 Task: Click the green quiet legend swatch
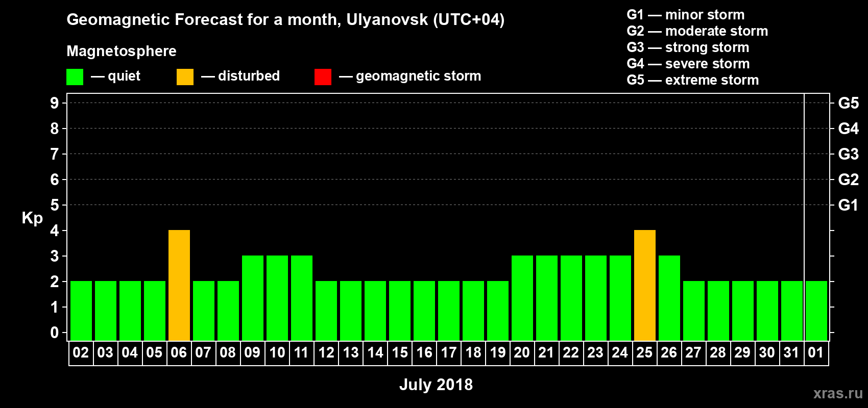click(x=75, y=77)
